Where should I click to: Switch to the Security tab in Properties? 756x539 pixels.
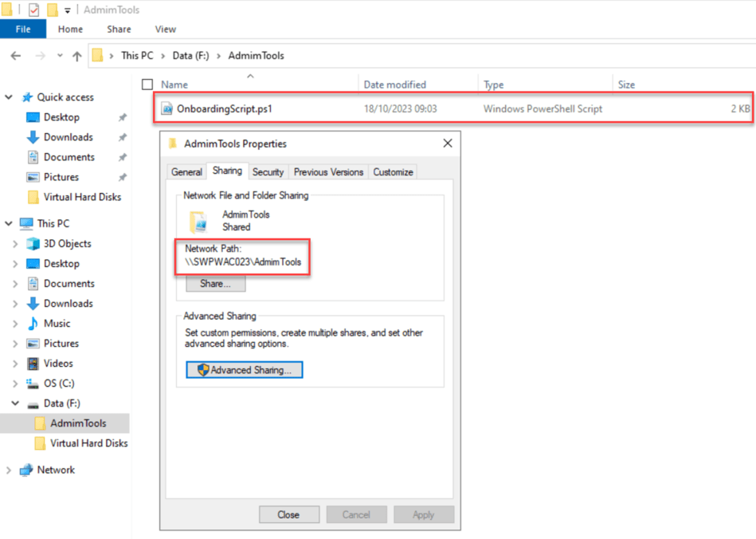268,171
